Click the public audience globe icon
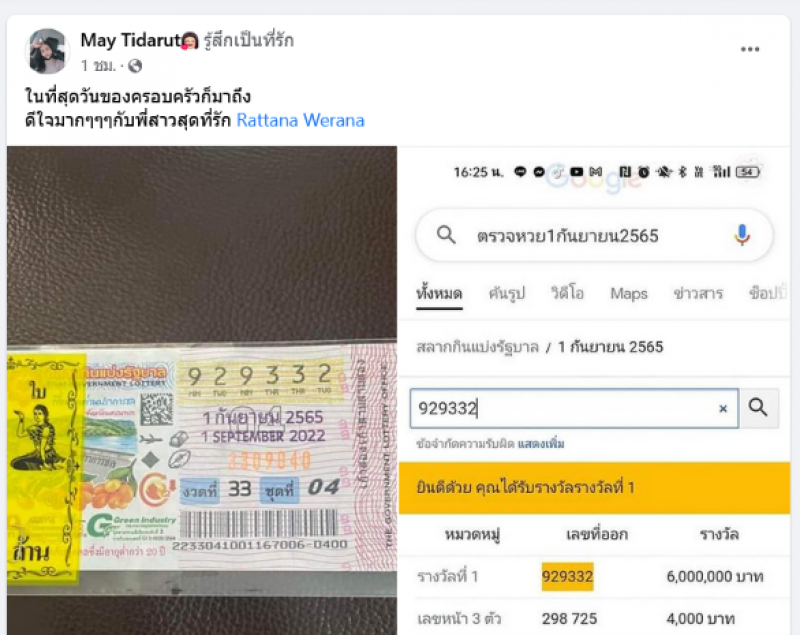Image resolution: width=800 pixels, height=635 pixels. pyautogui.click(x=135, y=66)
